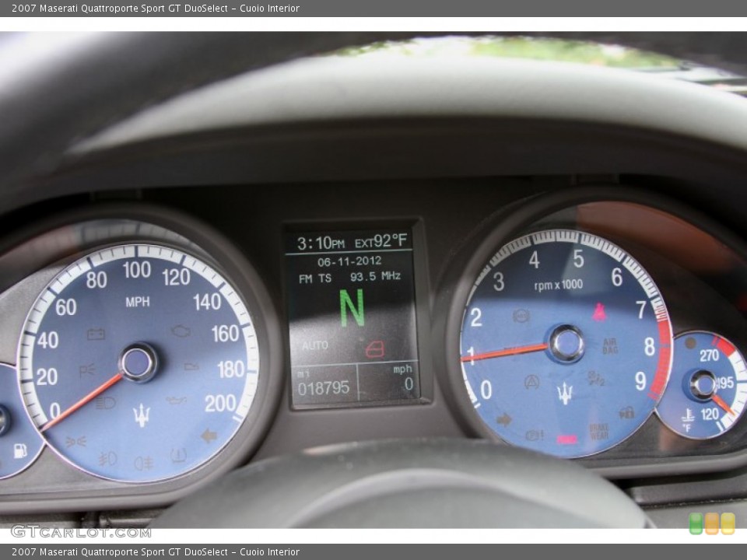This screenshot has width=747, height=560.
Task: Click the 3:10 PM clock reading
Action: [321, 243]
